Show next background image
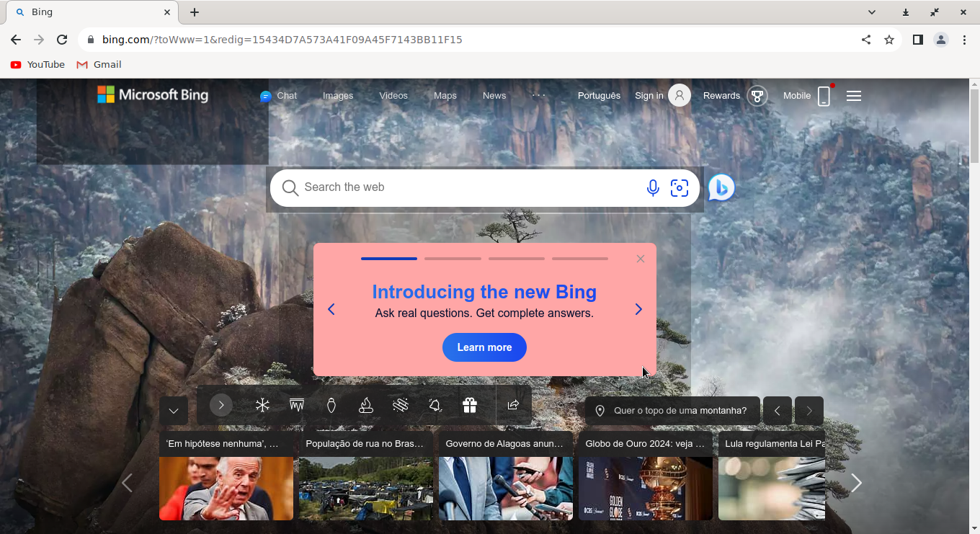980x534 pixels. (x=809, y=411)
